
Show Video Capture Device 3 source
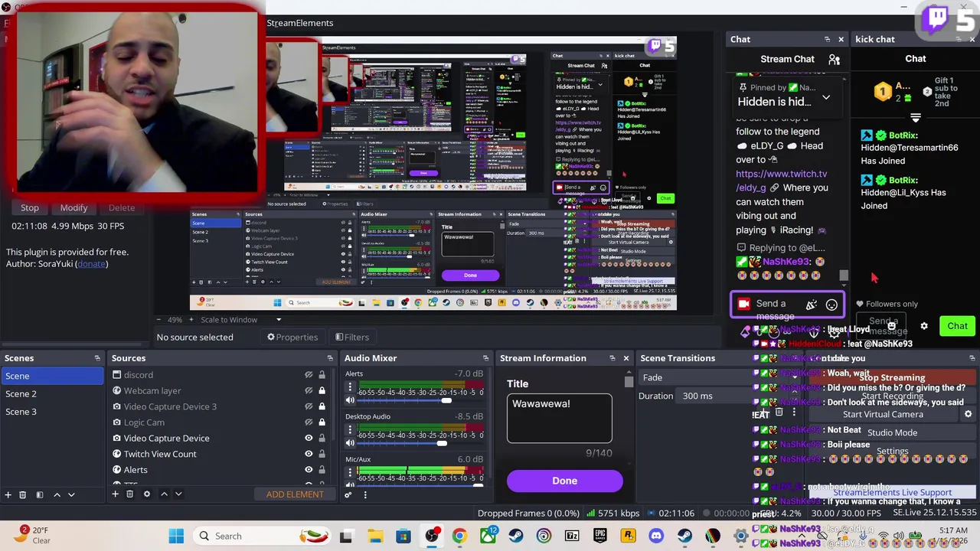coord(309,406)
